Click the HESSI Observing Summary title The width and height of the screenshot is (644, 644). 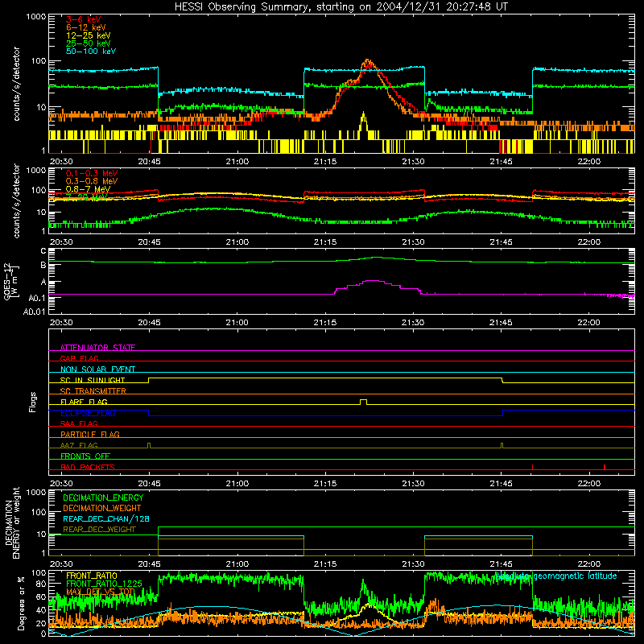[341, 6]
